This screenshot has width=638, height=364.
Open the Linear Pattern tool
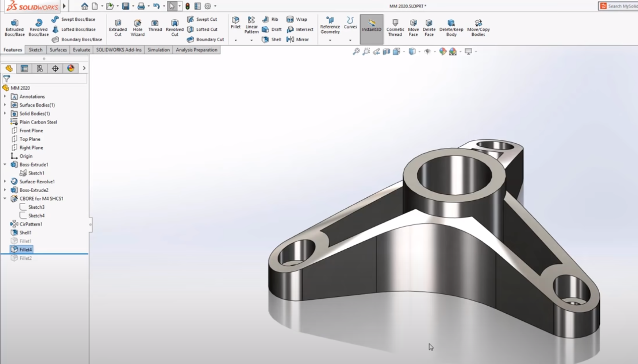coord(251,24)
